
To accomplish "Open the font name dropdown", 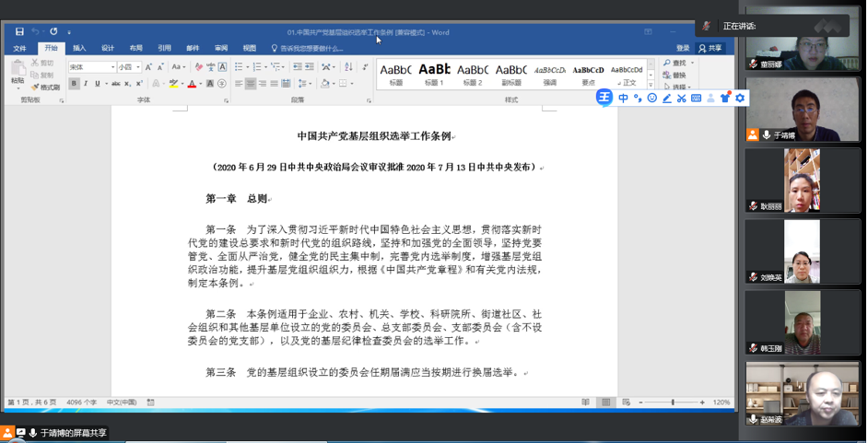I will 113,67.
